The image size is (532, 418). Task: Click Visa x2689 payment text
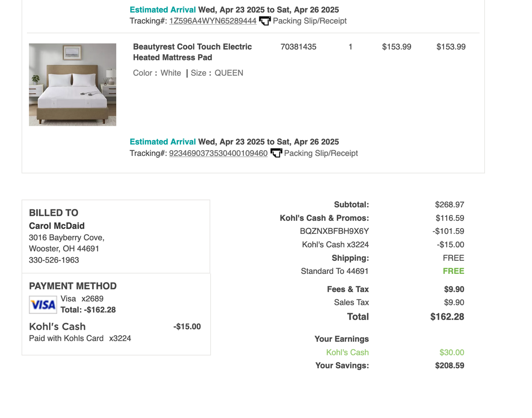(x=82, y=299)
